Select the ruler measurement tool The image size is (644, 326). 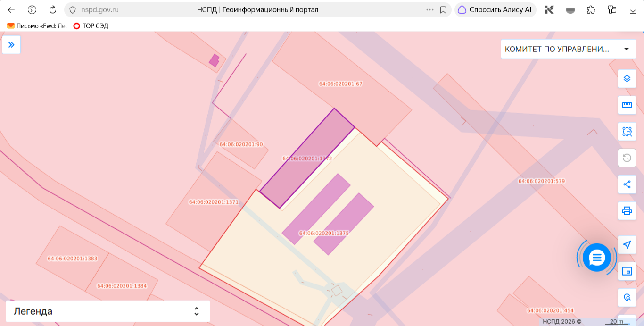[x=627, y=105]
